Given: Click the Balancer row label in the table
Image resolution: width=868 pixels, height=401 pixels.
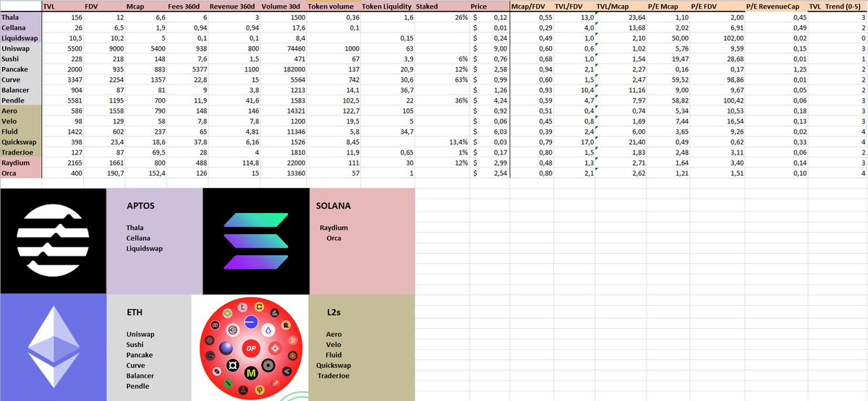Looking at the screenshot, I should pos(21,90).
